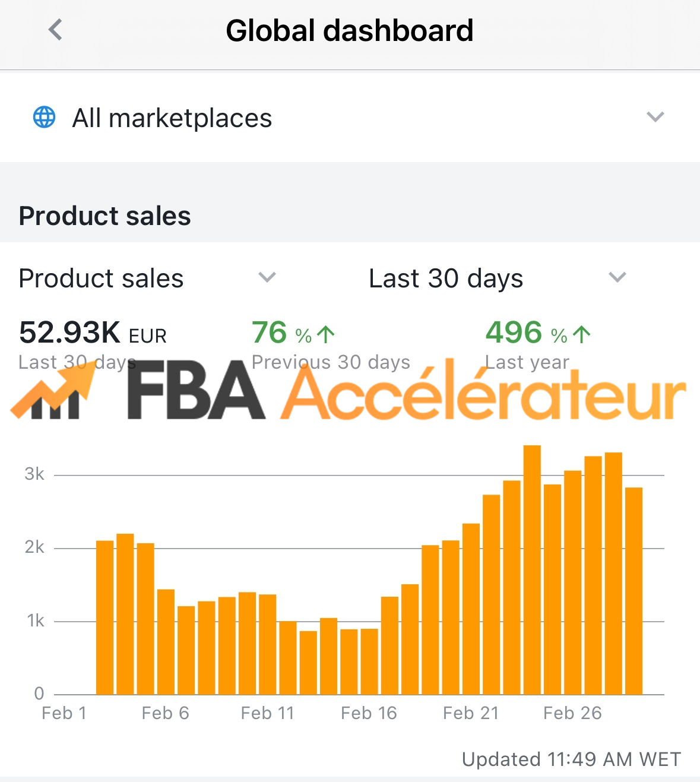This screenshot has height=782, width=700.
Task: Click the blue globe marketplaces icon
Action: coord(44,118)
